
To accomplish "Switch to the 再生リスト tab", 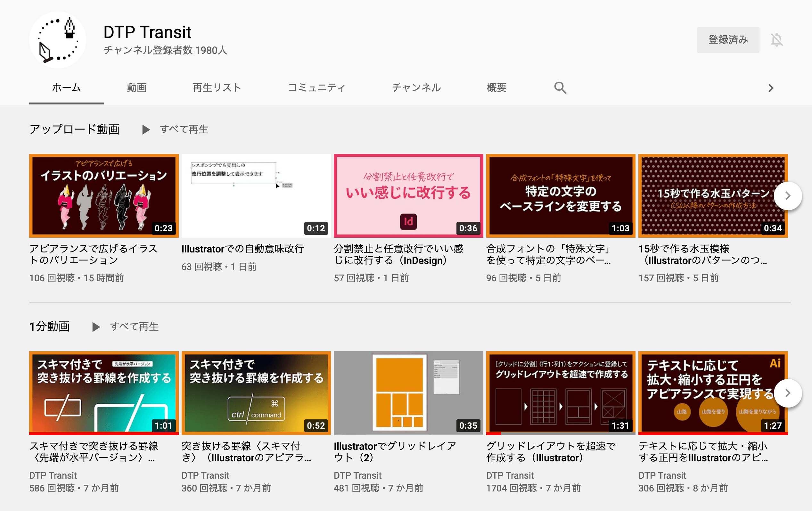I will coord(217,88).
